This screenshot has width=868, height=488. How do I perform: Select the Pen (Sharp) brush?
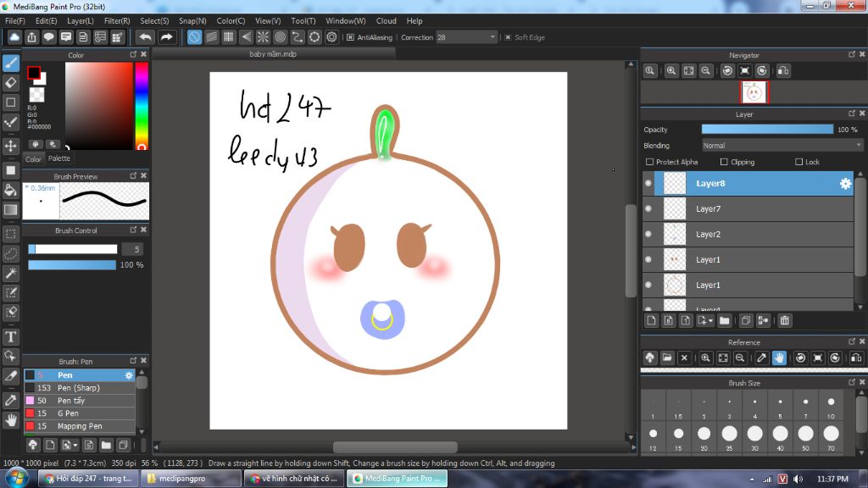click(79, 388)
